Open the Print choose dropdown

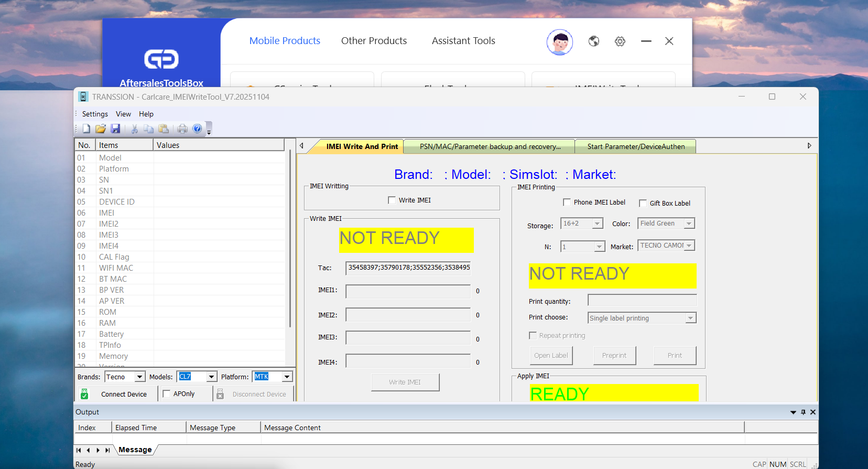[x=690, y=318]
